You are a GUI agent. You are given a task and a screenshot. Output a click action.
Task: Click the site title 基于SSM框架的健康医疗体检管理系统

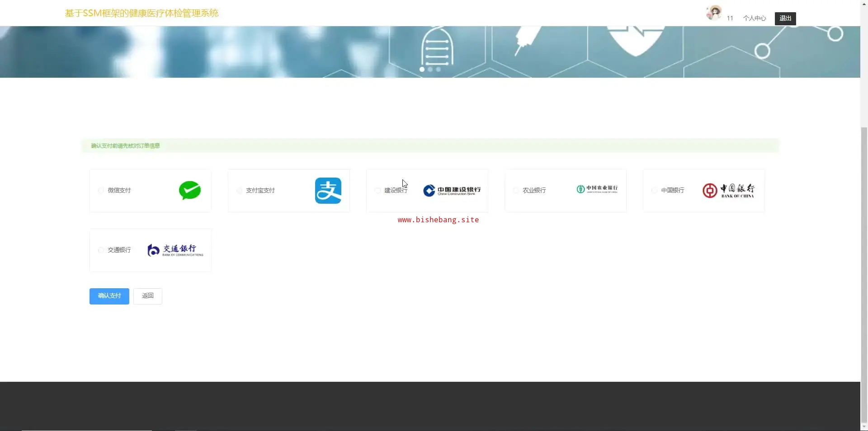point(142,13)
